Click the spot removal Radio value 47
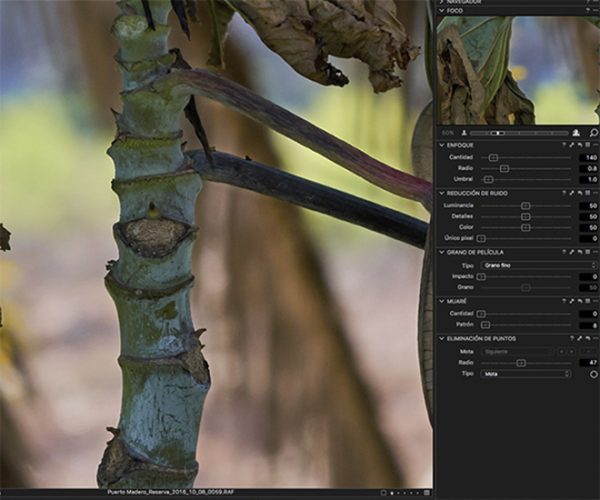600x500 pixels. [589, 363]
